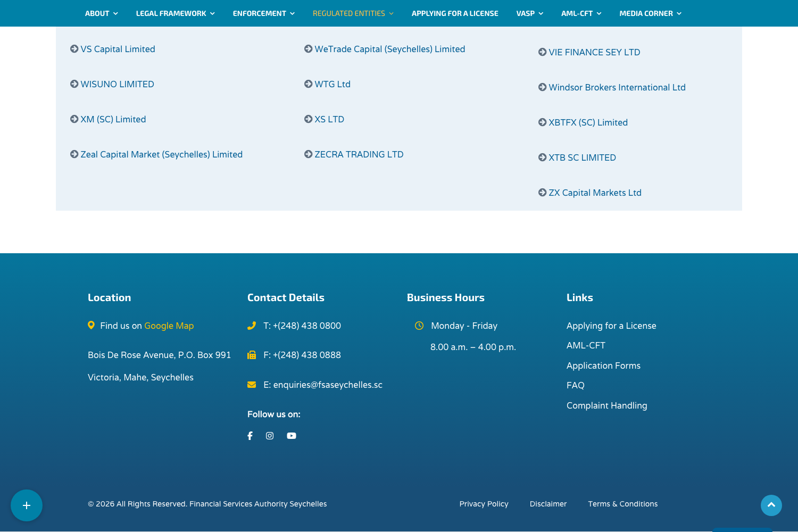This screenshot has height=532, width=798.
Task: Open Zeal Capital Market (Seychelles) Limited
Action: (x=162, y=154)
